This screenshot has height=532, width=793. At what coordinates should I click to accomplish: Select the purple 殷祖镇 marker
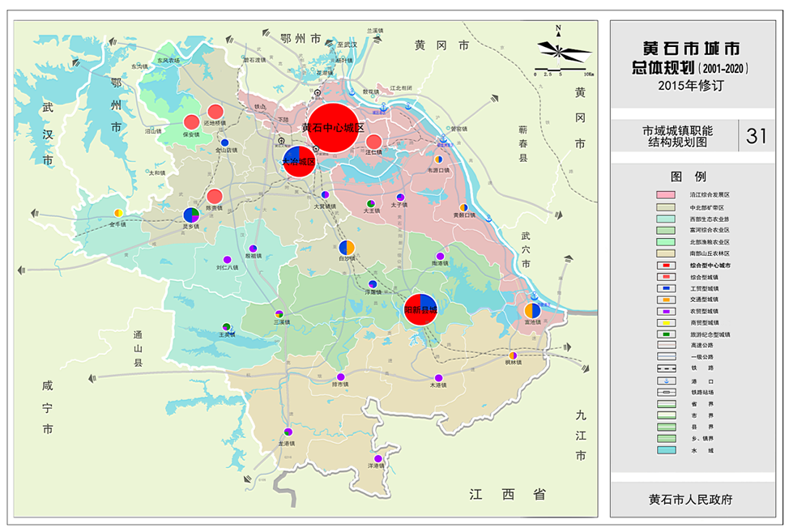tap(253, 249)
